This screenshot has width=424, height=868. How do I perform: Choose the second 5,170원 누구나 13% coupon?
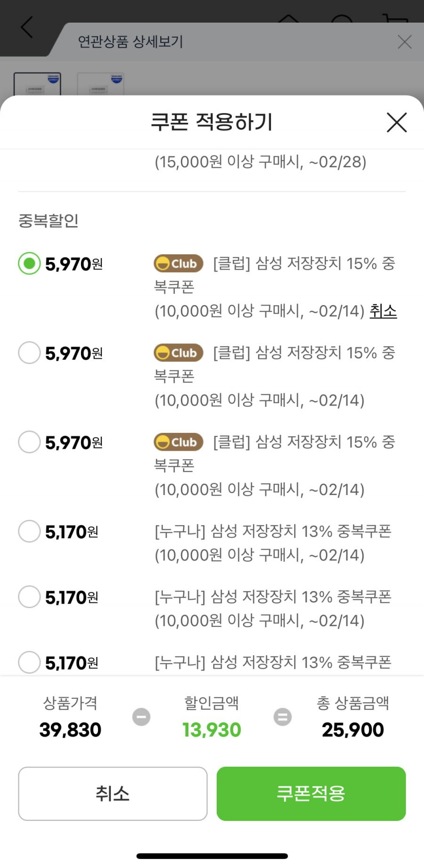[x=29, y=597]
